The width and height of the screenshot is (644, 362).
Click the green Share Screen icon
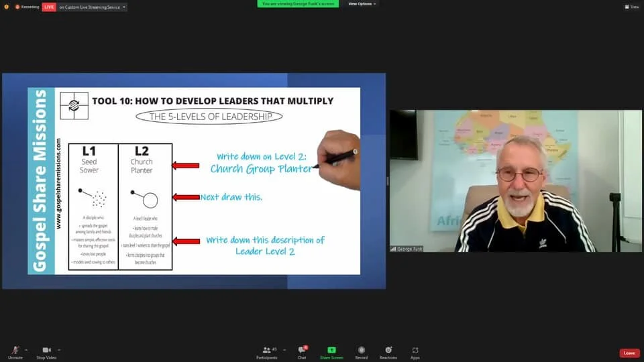331,353
